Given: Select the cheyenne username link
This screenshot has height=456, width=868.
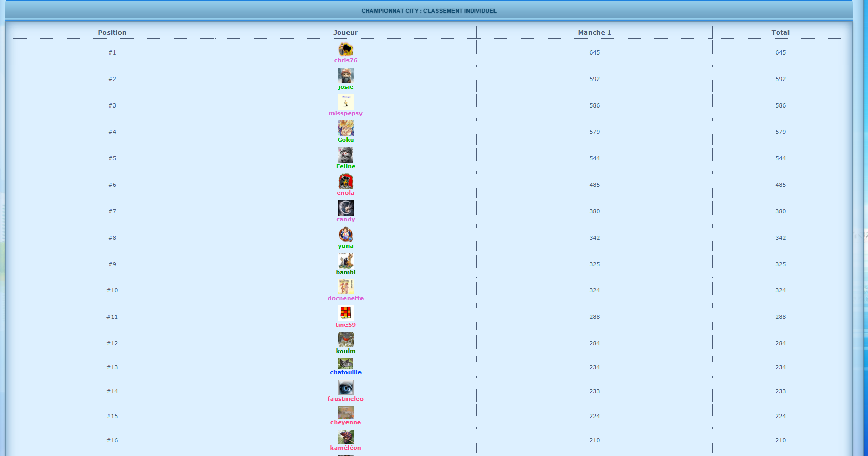Looking at the screenshot, I should coord(345,422).
